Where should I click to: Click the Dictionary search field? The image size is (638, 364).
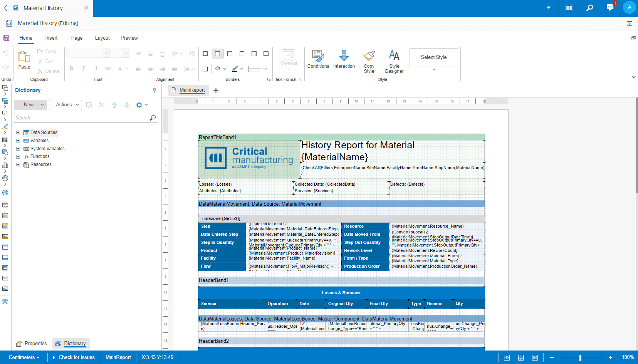click(x=82, y=118)
